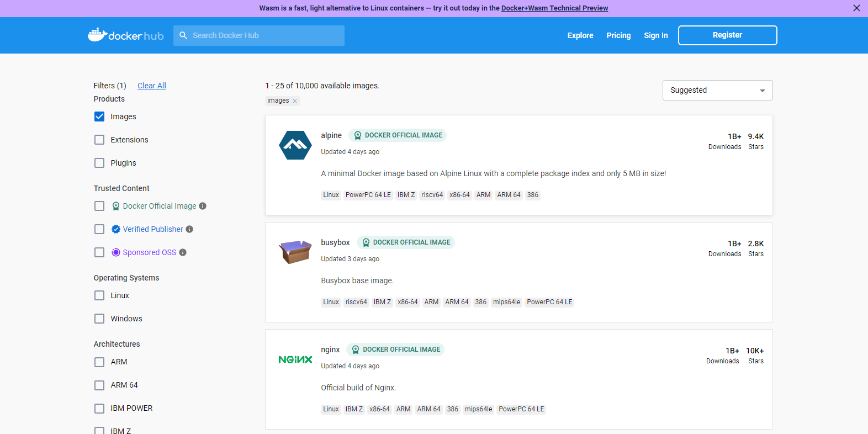868x434 pixels.
Task: Check the Windows operating system filter
Action: tap(99, 319)
